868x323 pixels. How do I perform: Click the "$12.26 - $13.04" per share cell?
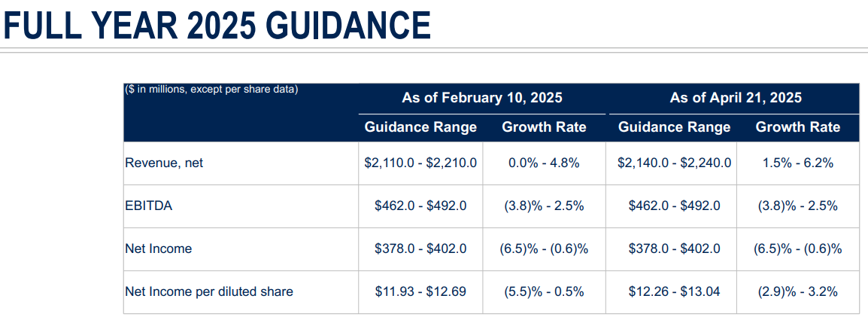click(x=674, y=291)
